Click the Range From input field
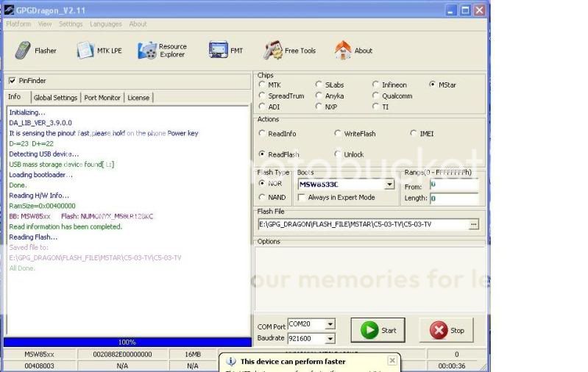Screen dimensions: 588x372 coord(454,185)
